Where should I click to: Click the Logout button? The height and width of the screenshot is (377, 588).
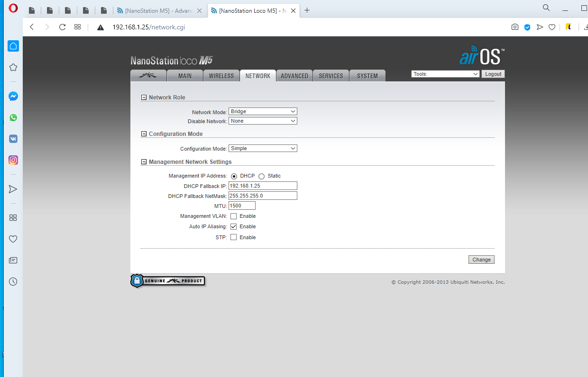(493, 74)
